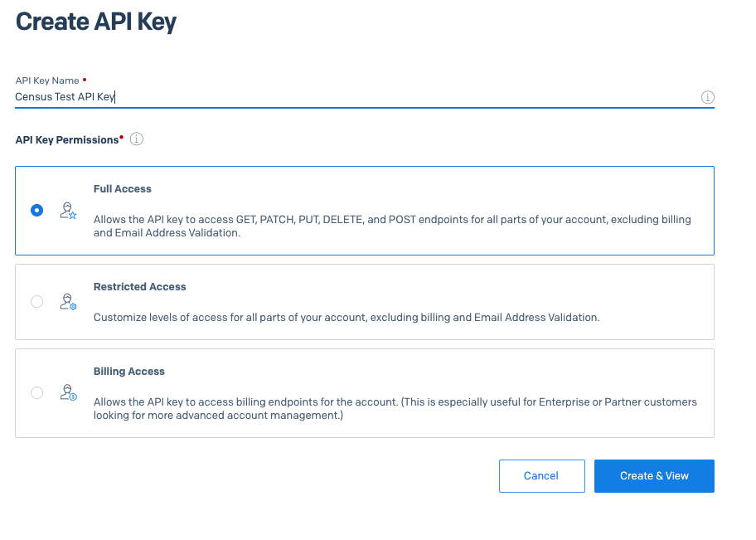Click the Full Access description text
The image size is (756, 540).
click(x=392, y=226)
